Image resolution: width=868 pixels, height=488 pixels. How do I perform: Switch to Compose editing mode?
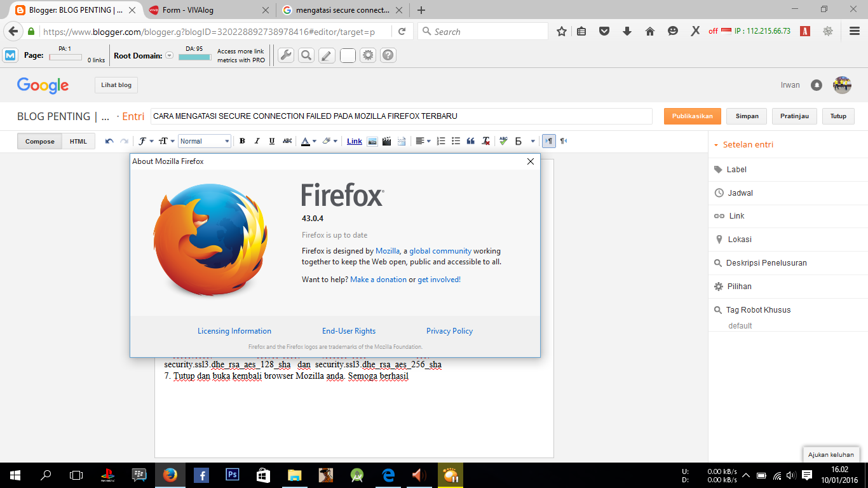(40, 141)
